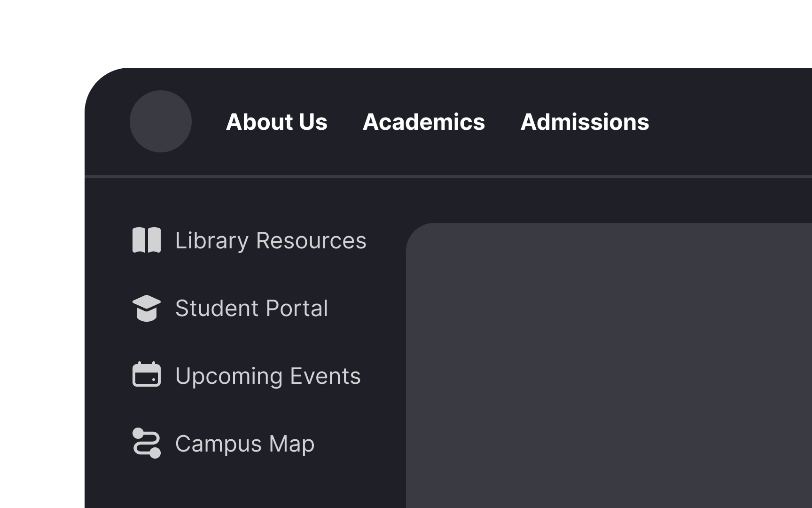Image resolution: width=812 pixels, height=508 pixels.
Task: Click the route icon beside Campus Map
Action: tap(147, 443)
